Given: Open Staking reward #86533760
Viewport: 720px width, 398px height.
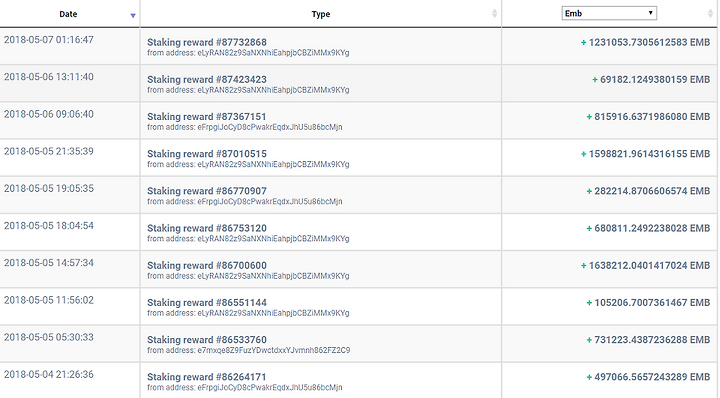Looking at the screenshot, I should coord(207,340).
